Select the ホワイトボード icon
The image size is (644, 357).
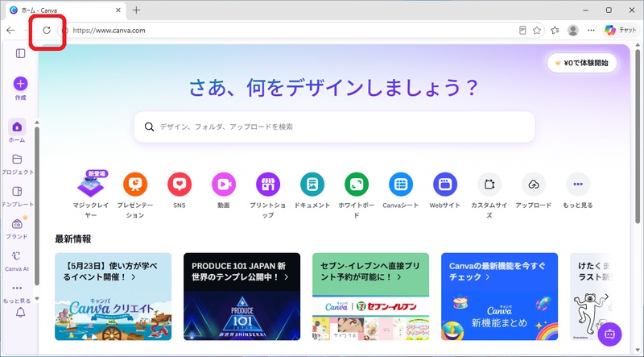click(357, 185)
